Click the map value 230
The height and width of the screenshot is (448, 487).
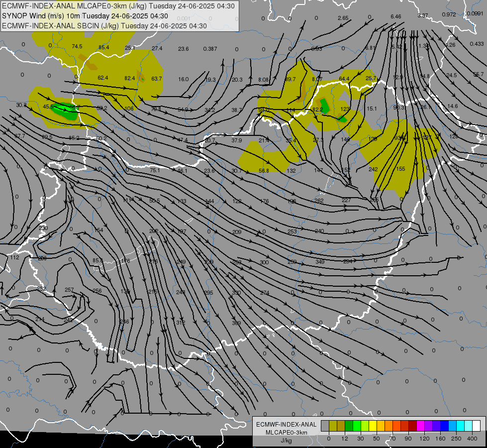point(43,228)
